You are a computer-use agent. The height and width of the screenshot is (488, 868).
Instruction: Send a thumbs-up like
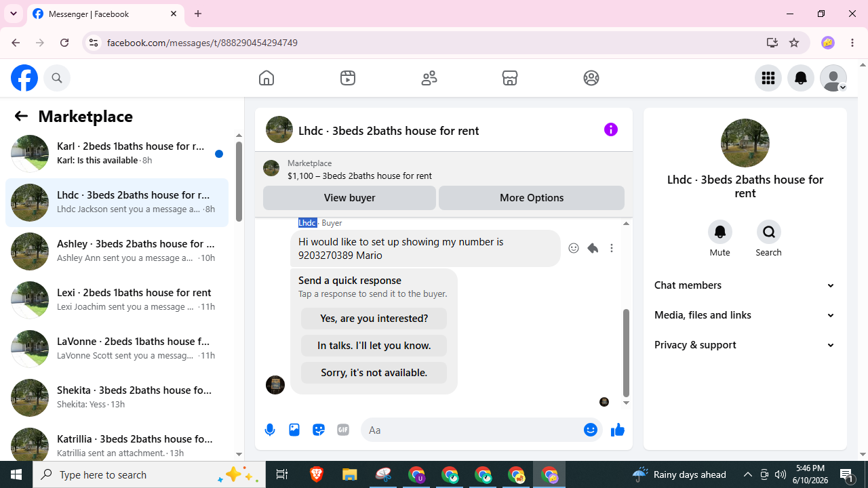click(617, 430)
